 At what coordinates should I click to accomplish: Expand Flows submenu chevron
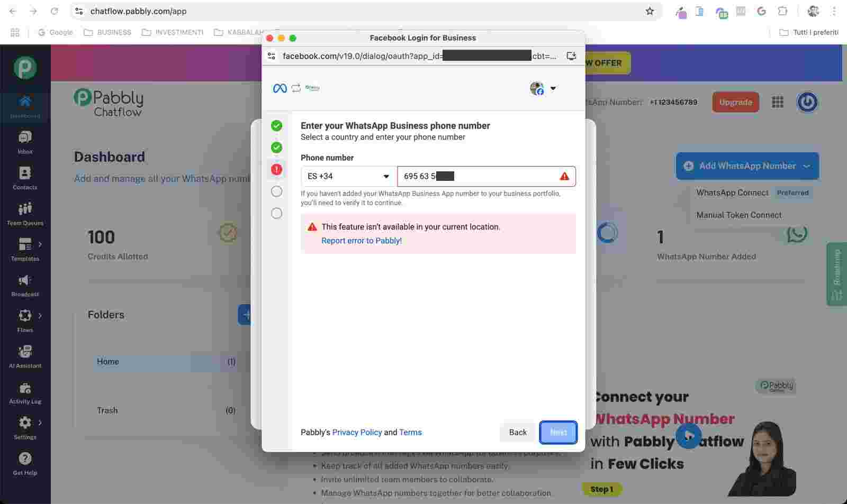tap(40, 315)
